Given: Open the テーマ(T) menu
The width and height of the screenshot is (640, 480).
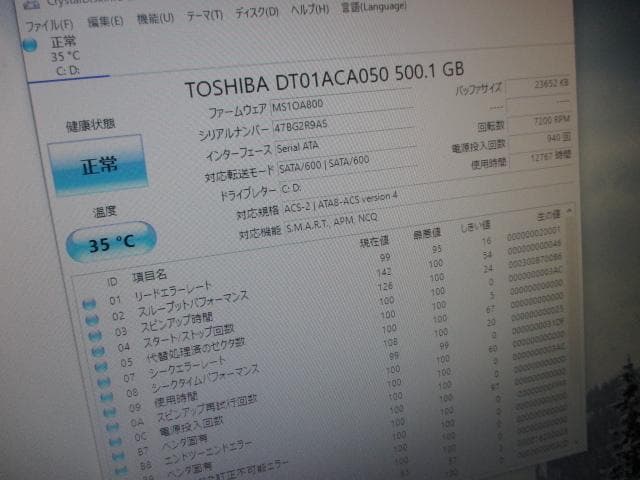Looking at the screenshot, I should pyautogui.click(x=204, y=16).
